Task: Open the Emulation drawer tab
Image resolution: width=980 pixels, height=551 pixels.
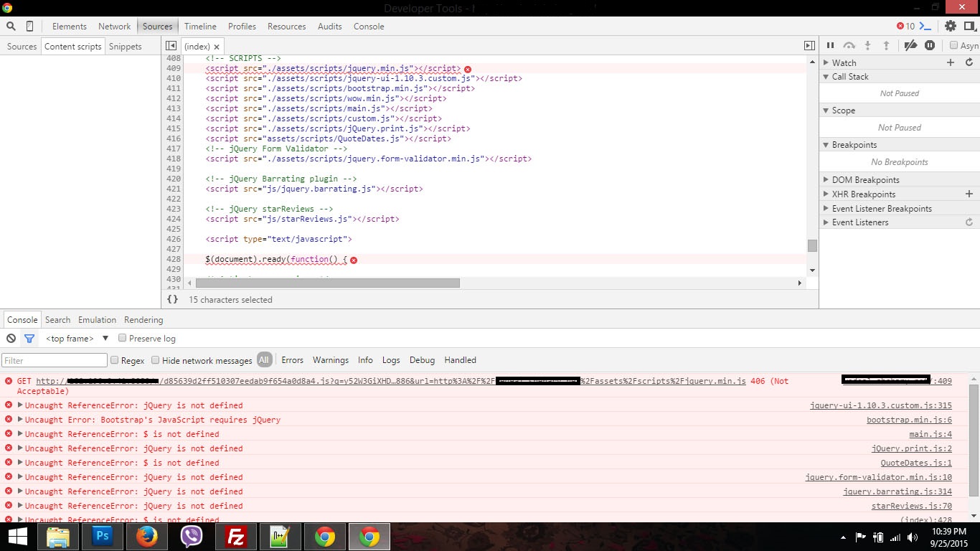Action: [x=97, y=320]
